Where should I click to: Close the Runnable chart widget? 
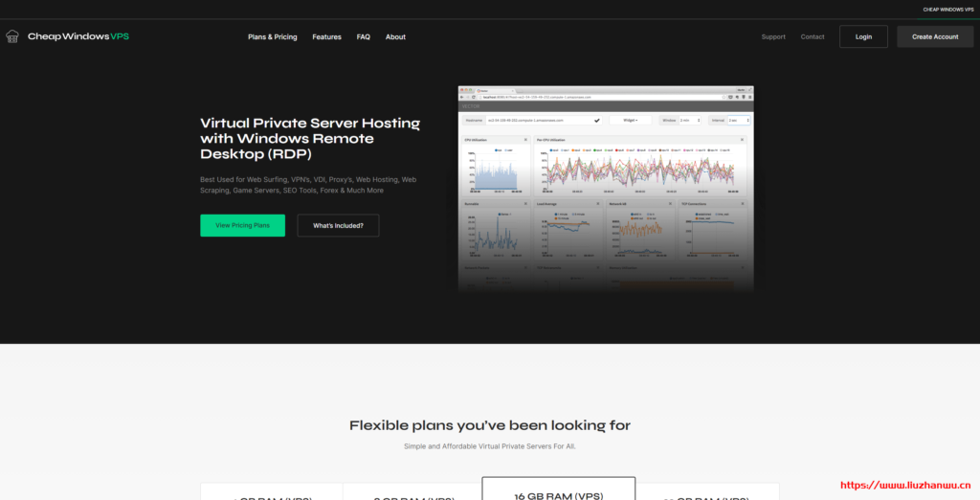click(x=527, y=204)
